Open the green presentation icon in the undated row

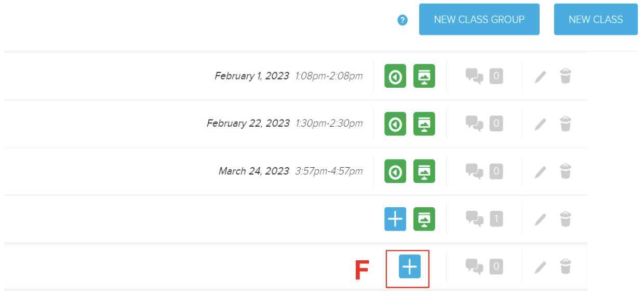pos(424,219)
